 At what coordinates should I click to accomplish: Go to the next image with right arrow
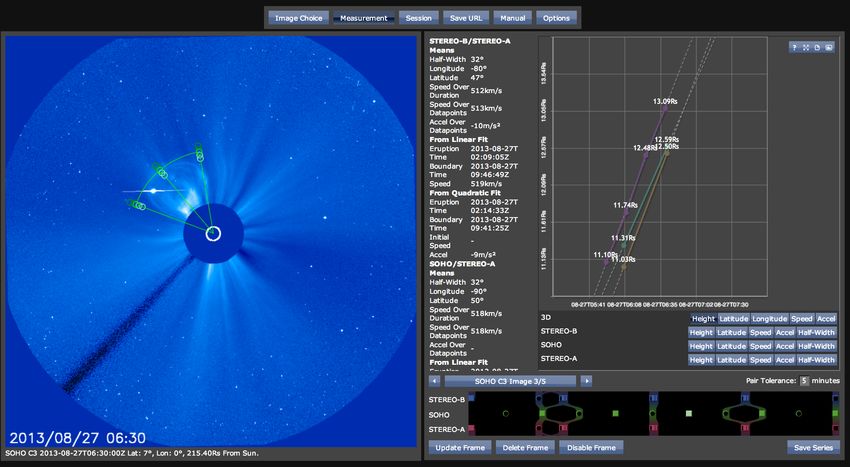click(x=586, y=381)
